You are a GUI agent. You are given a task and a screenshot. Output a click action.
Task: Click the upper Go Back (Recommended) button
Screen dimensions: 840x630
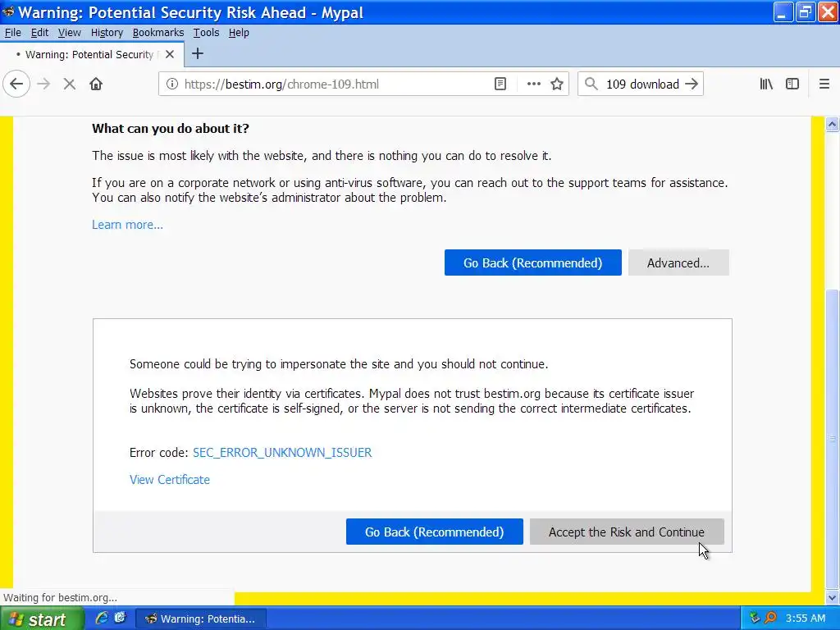tap(533, 262)
